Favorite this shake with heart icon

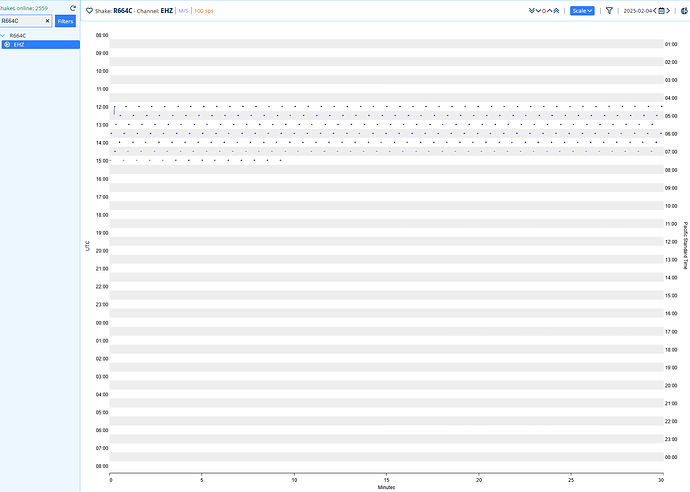(89, 11)
